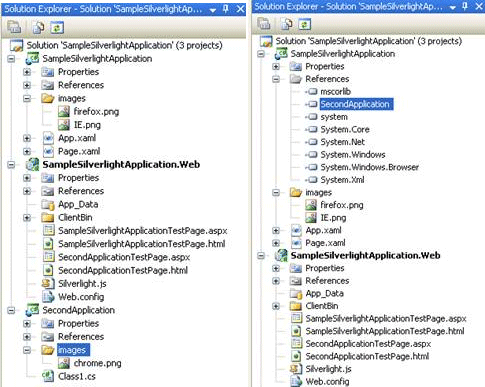This screenshot has width=485, height=387.
Task: Click Refresh icon in left panel toolbar
Action: point(57,27)
